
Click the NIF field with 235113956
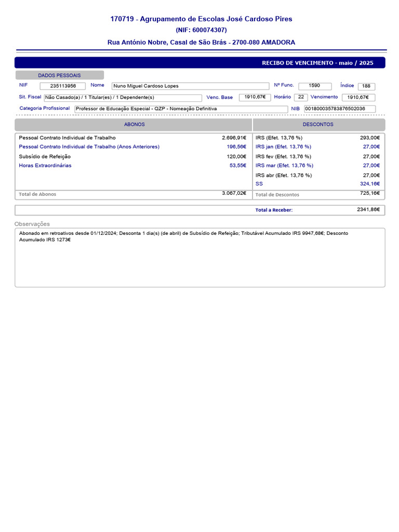pyautogui.click(x=63, y=86)
